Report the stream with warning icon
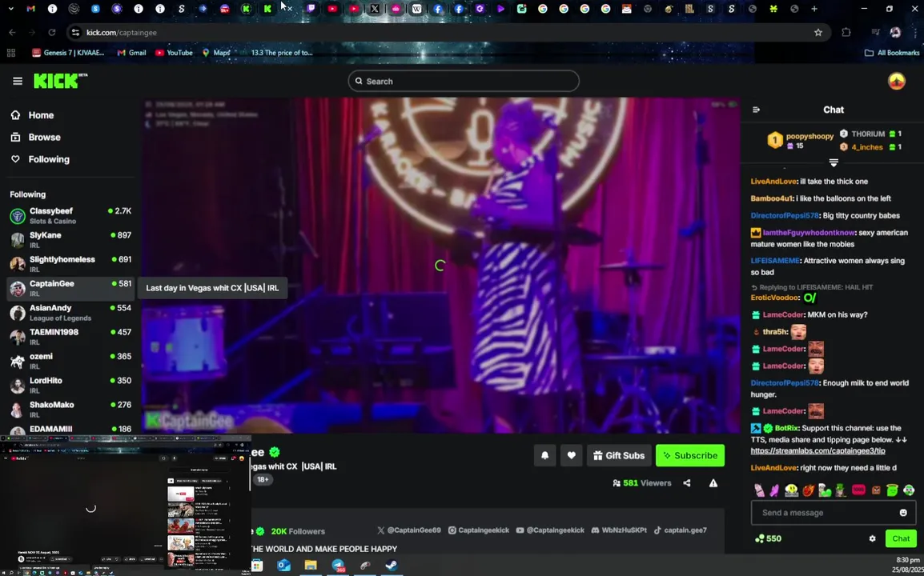 pos(713,483)
